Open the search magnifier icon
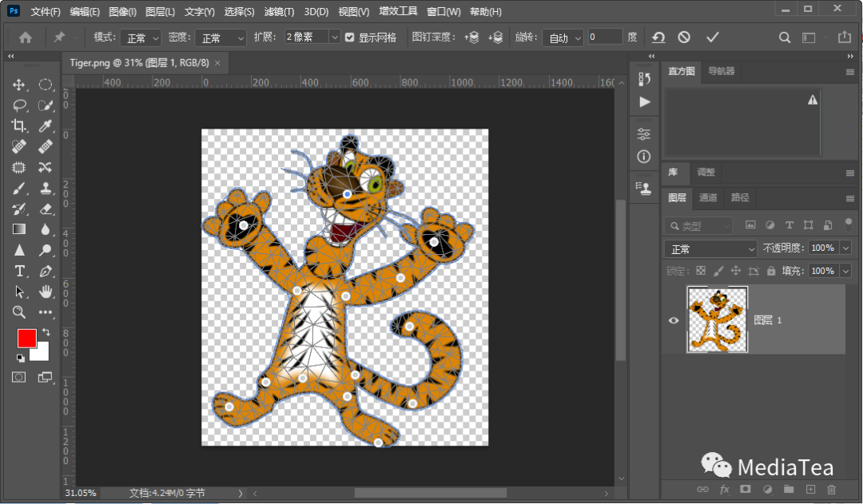This screenshot has width=863, height=504. click(x=785, y=38)
